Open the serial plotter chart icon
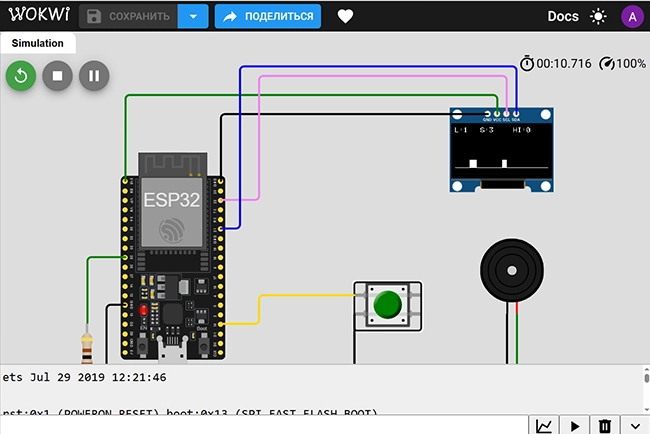 click(x=543, y=425)
